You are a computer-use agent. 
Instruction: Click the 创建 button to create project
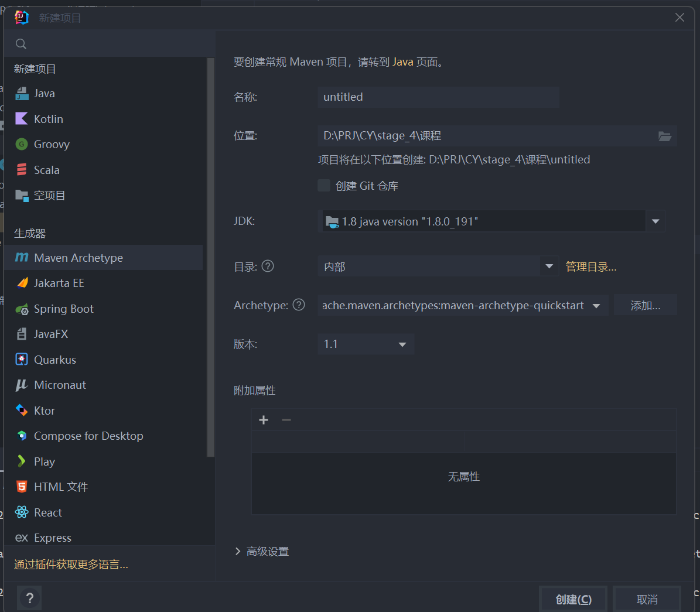click(x=573, y=598)
